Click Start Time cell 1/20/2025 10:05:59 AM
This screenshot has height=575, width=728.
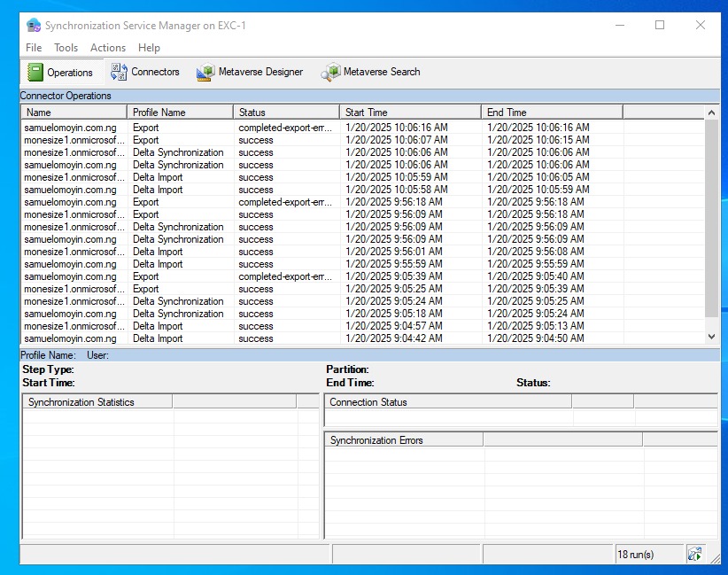(x=397, y=177)
